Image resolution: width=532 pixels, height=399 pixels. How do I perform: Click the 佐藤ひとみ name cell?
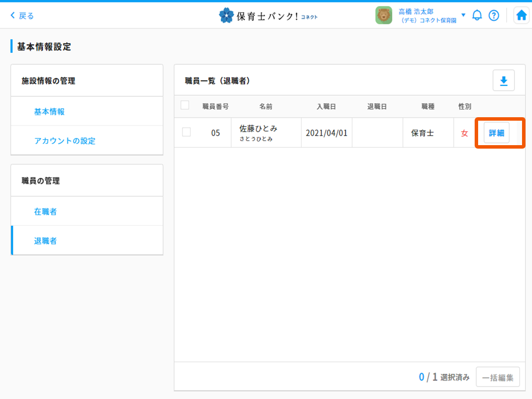258,133
